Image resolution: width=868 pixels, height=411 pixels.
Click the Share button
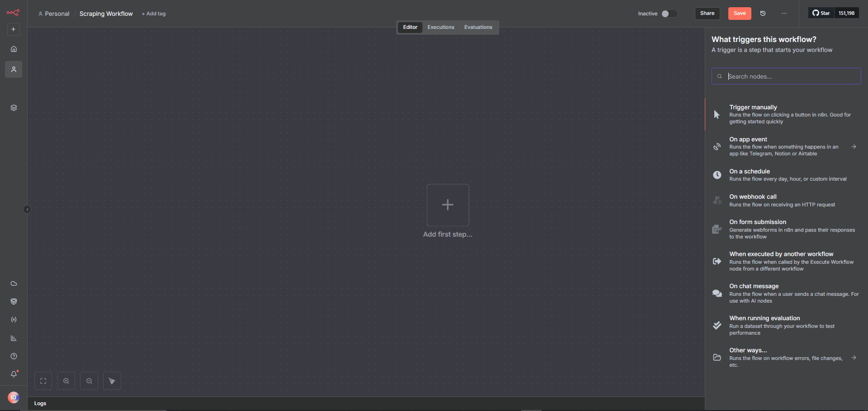[x=707, y=14]
